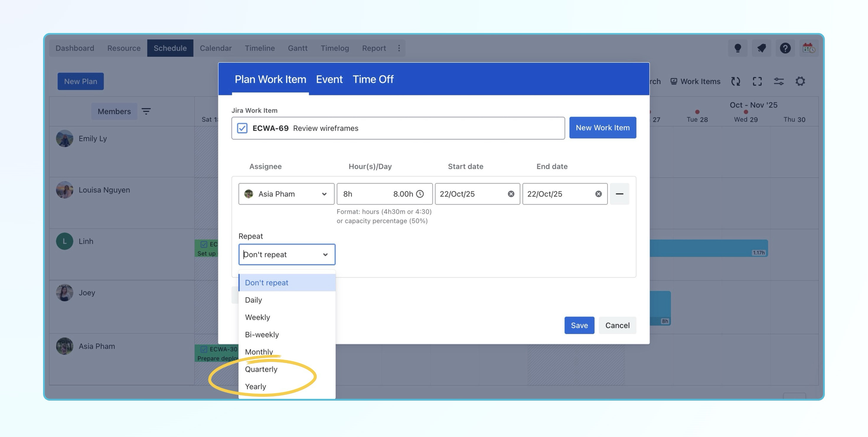Choose Weekly from repeat list
This screenshot has height=437, width=868.
coord(257,317)
